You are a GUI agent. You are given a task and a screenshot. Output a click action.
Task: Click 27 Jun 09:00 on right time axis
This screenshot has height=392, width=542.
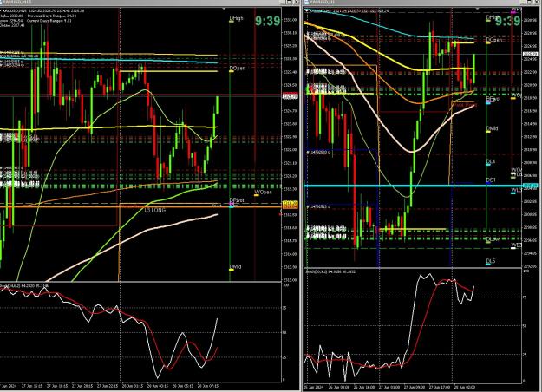pos(415,387)
